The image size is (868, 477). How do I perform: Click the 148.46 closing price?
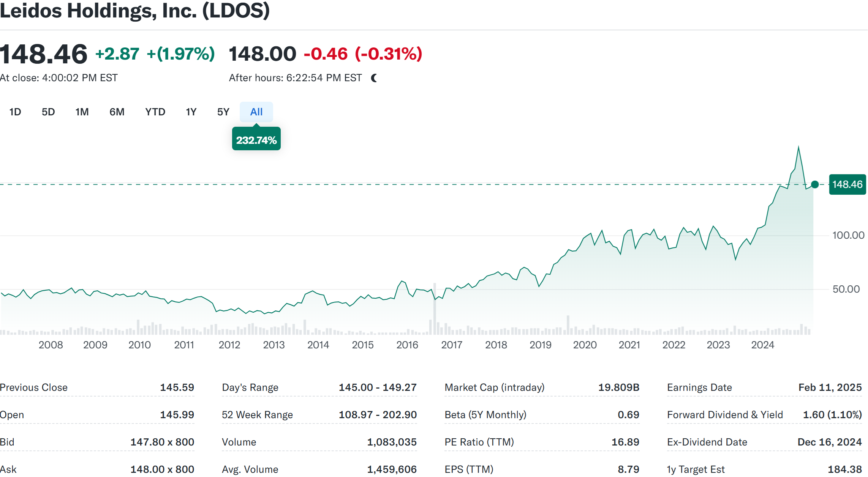(x=44, y=54)
